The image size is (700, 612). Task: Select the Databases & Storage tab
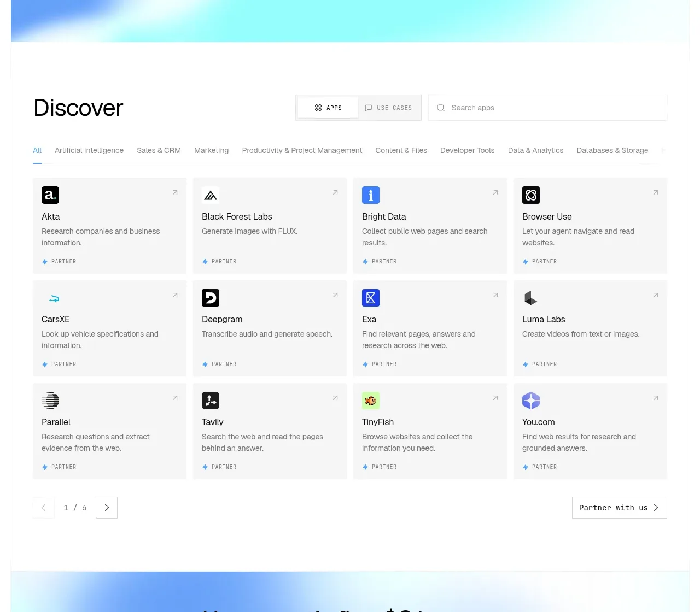point(612,150)
